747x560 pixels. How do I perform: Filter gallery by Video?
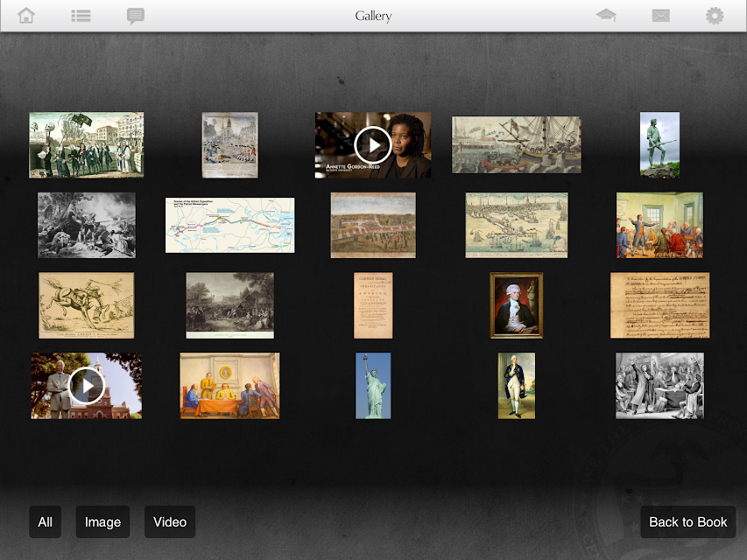[x=170, y=521]
